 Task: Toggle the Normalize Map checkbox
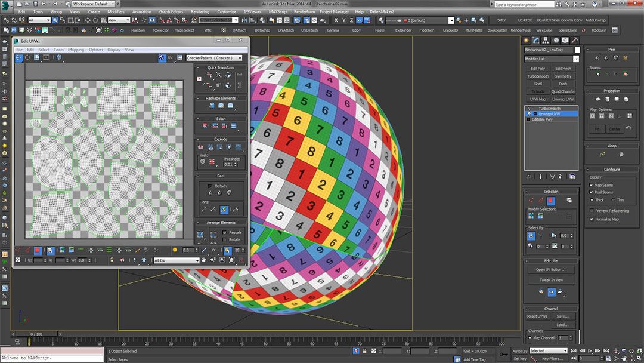(592, 219)
